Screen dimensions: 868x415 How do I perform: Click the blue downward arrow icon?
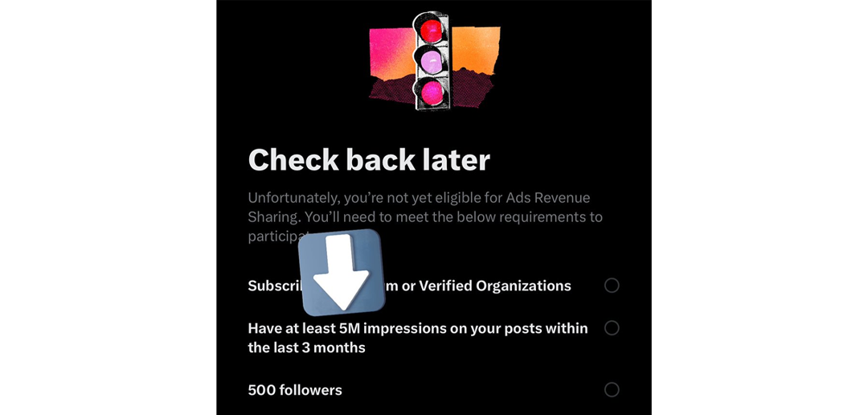(342, 273)
